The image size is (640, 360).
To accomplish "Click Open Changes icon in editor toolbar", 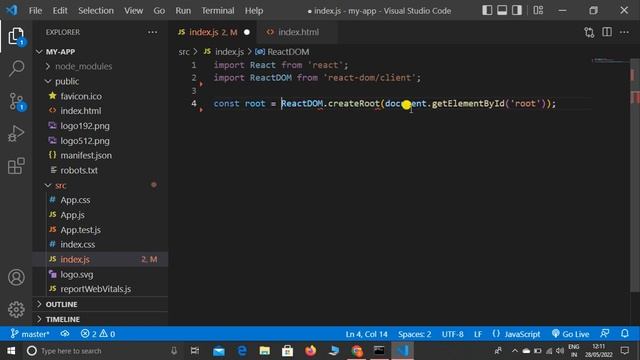I will pos(589,32).
